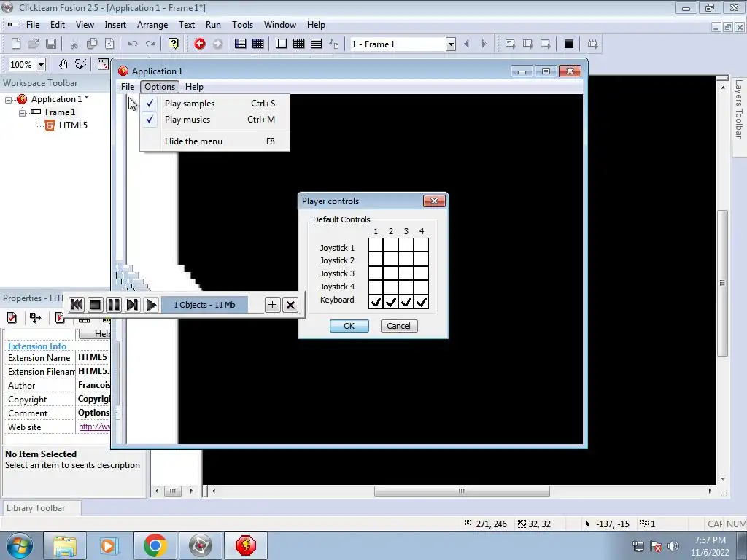
Task: Uncheck Keyboard for player 3
Action: (406, 301)
